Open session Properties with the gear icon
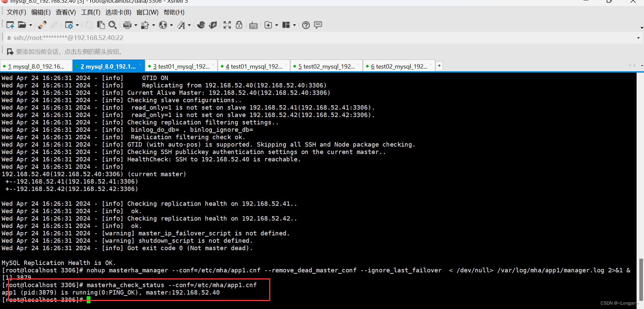The image size is (644, 309). pyautogui.click(x=69, y=25)
